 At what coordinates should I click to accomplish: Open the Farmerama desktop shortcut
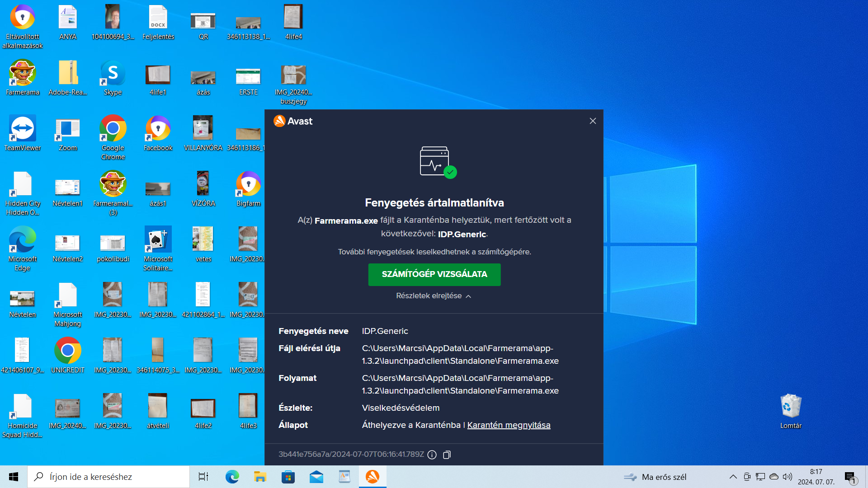(23, 78)
